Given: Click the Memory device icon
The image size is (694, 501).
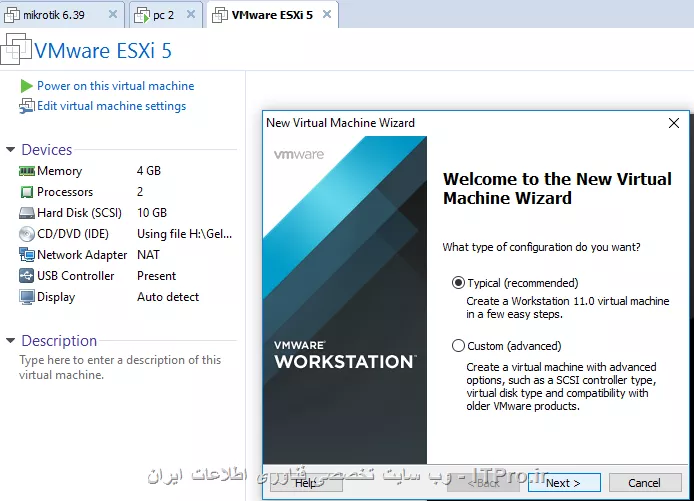Looking at the screenshot, I should (27, 171).
